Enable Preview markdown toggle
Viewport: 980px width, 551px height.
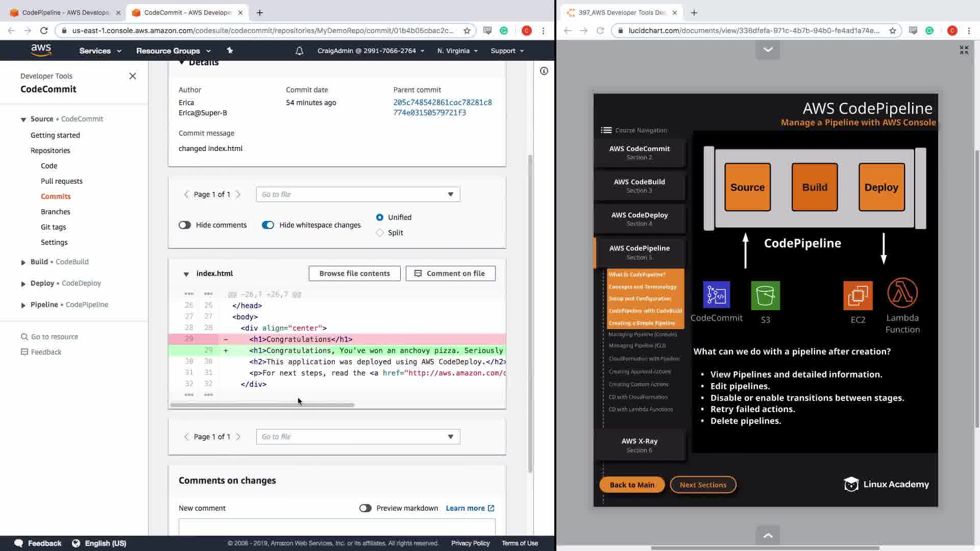click(365, 508)
